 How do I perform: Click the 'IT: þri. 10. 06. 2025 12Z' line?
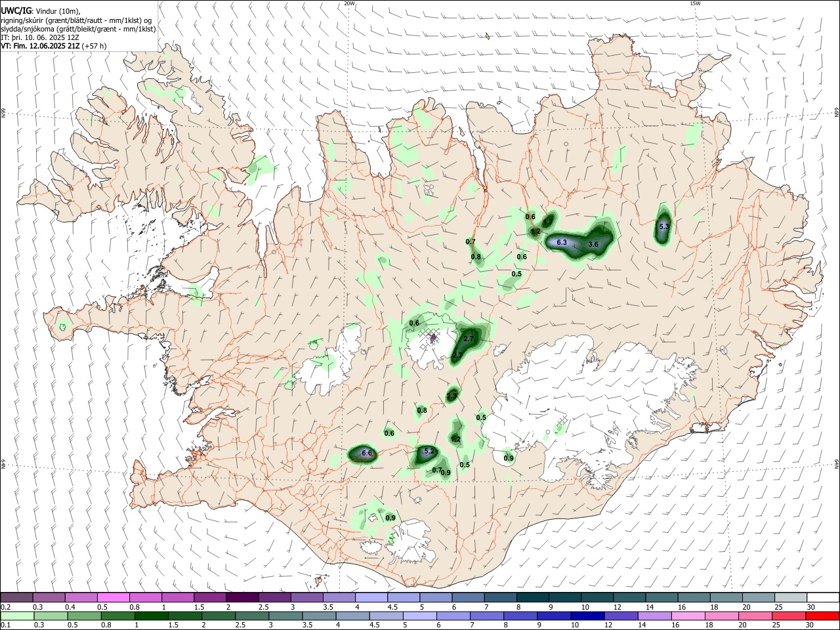coord(39,37)
